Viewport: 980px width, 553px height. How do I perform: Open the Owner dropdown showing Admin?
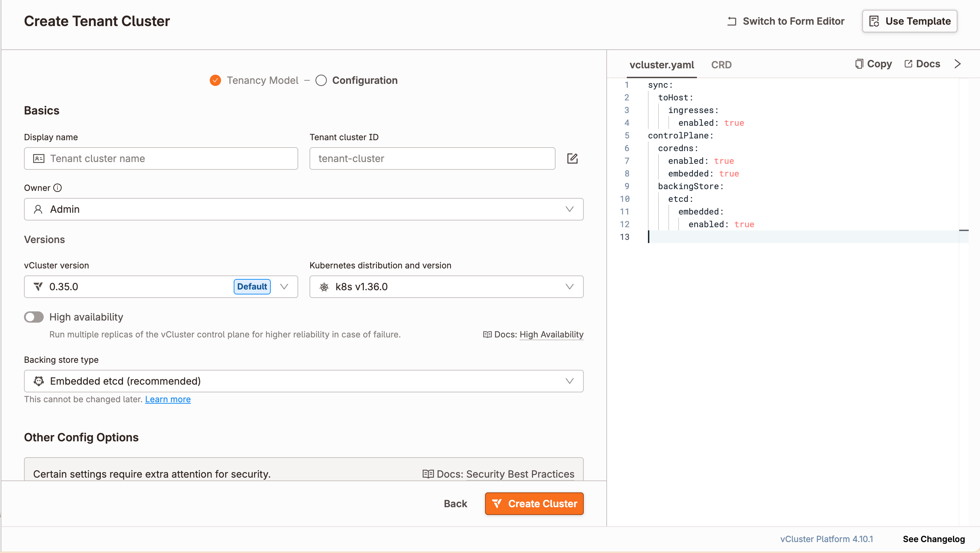pos(304,209)
